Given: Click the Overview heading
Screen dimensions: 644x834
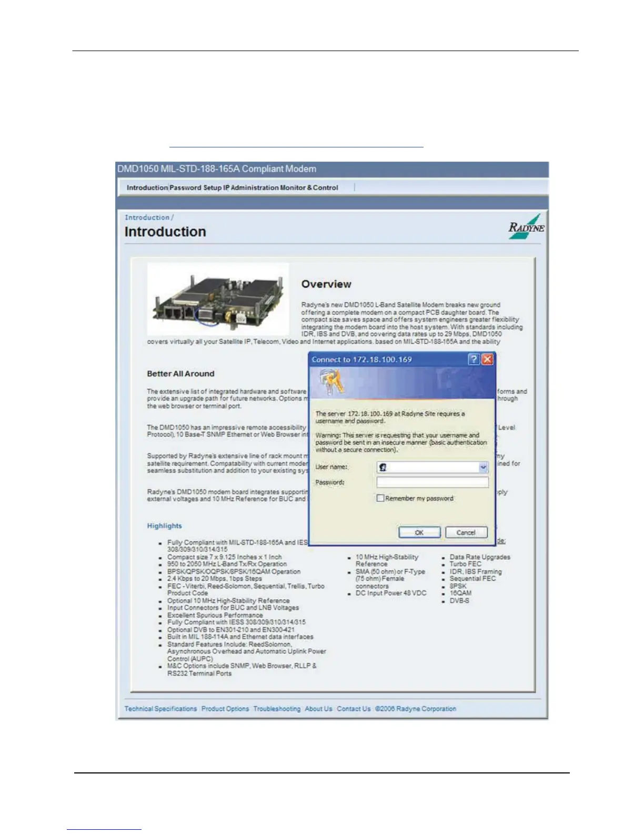Looking at the screenshot, I should [x=326, y=284].
